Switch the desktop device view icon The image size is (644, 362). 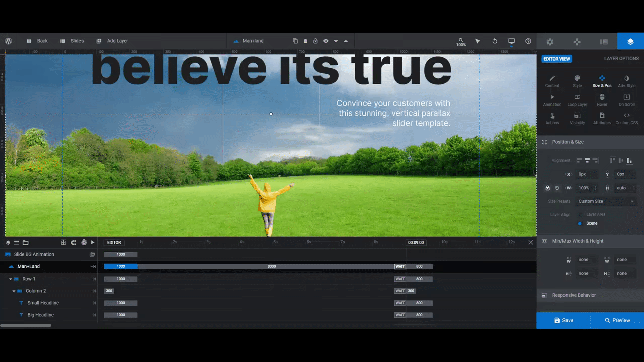(511, 41)
